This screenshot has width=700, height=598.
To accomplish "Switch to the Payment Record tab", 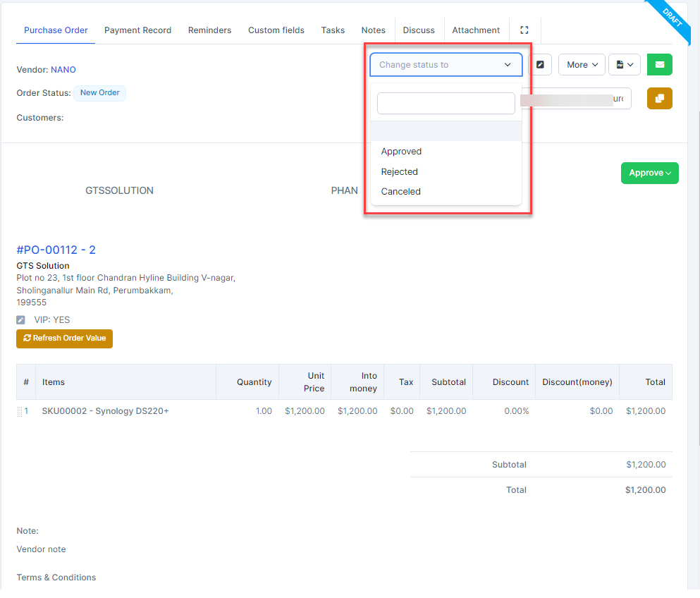I will click(137, 30).
